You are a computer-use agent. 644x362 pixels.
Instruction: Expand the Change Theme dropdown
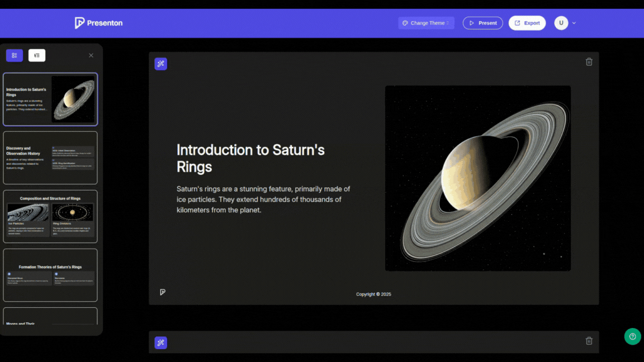pos(426,22)
